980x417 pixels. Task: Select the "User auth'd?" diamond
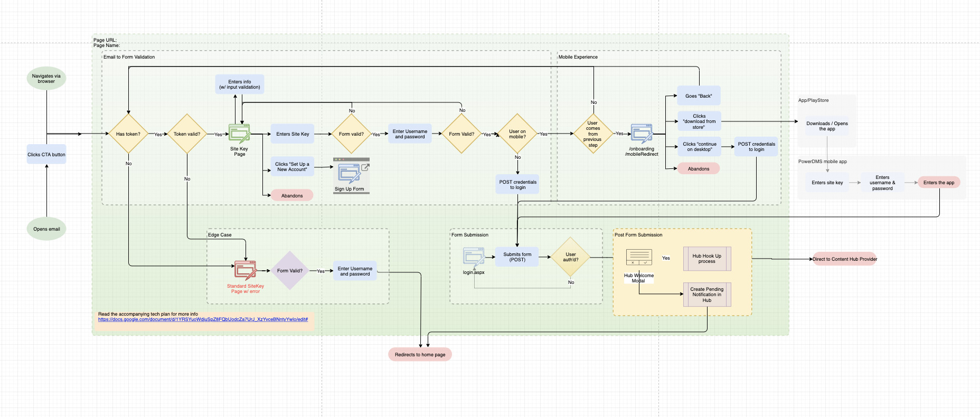click(x=571, y=257)
